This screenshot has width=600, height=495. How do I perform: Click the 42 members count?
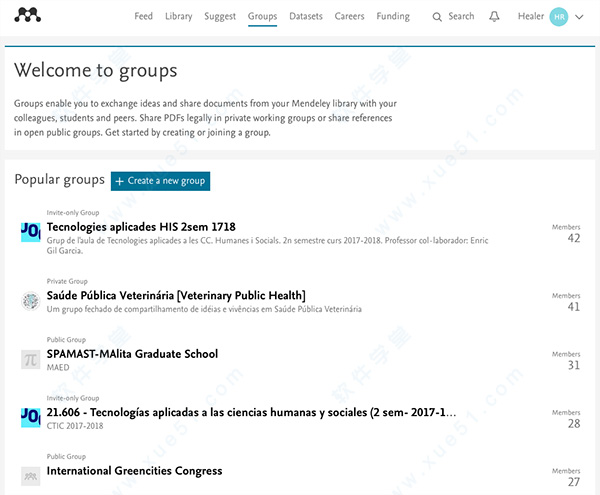(x=574, y=238)
